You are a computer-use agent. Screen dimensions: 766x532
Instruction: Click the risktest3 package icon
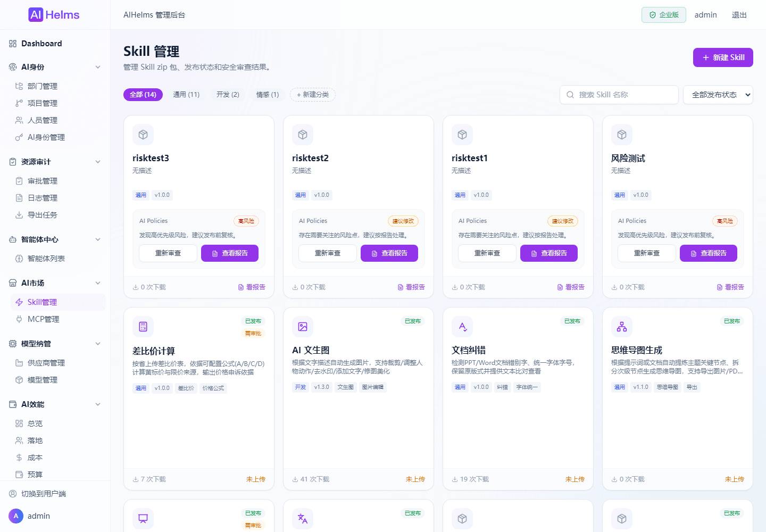coord(143,135)
